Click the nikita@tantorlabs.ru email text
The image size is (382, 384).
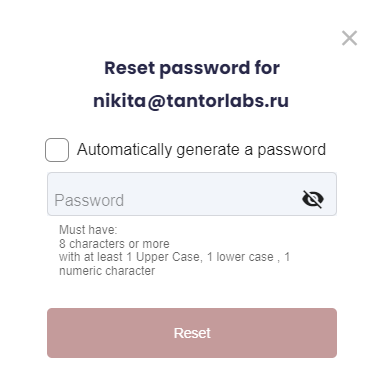coord(191,101)
